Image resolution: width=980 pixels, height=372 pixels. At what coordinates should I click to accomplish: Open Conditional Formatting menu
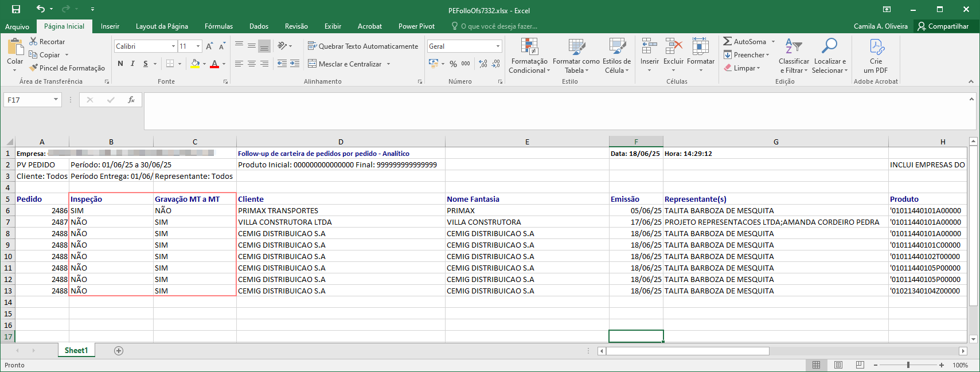pos(529,56)
